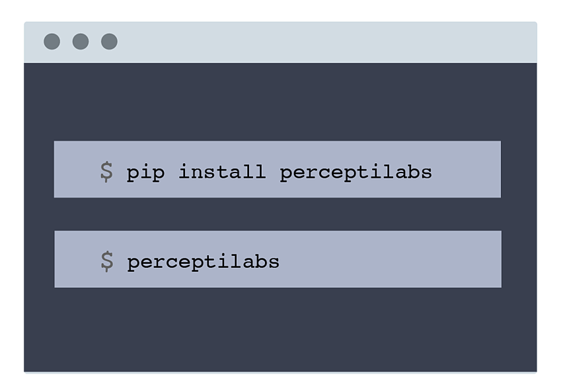Click dark terminal area above the first command

[280, 102]
